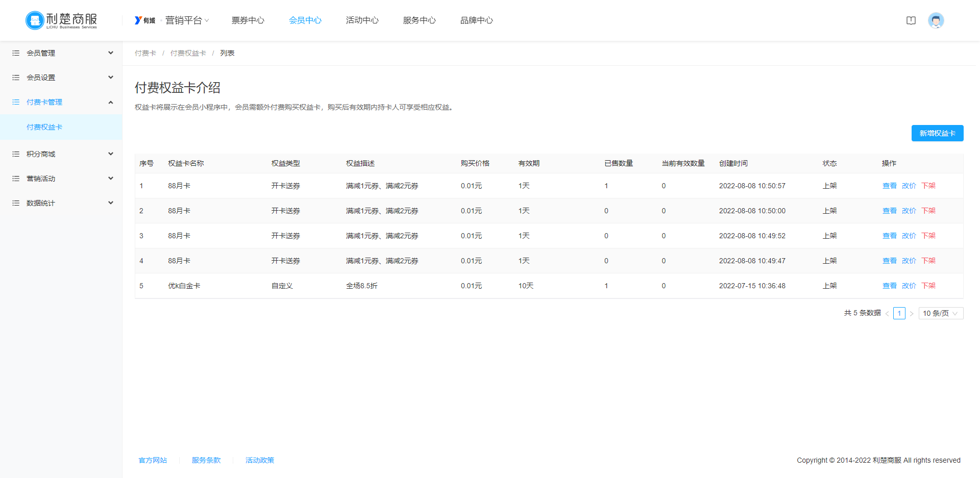Viewport: 980px width, 478px height.
Task: Expand 数据统计 sidebar section
Action: coord(111,203)
